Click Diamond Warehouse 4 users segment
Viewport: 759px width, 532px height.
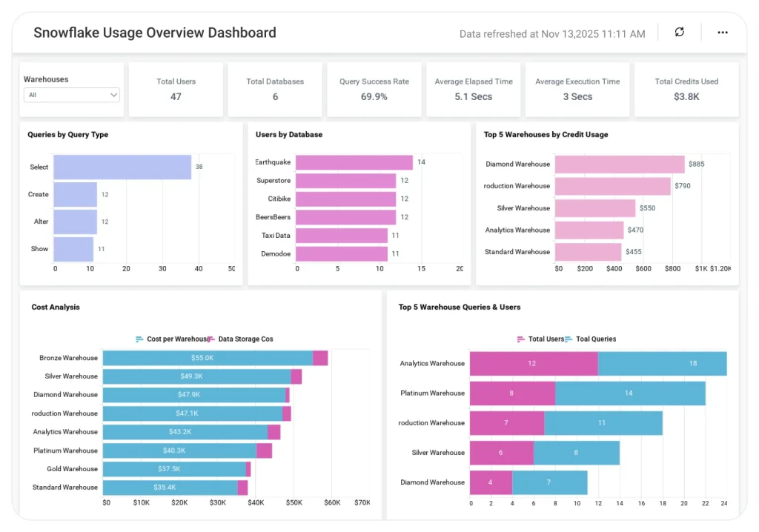click(491, 482)
